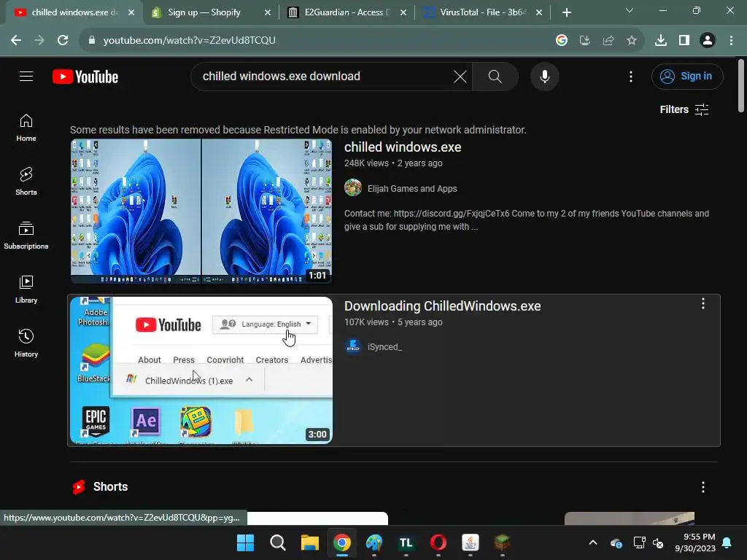
Task: Open the YouTube hamburger guide menu
Action: 26,76
